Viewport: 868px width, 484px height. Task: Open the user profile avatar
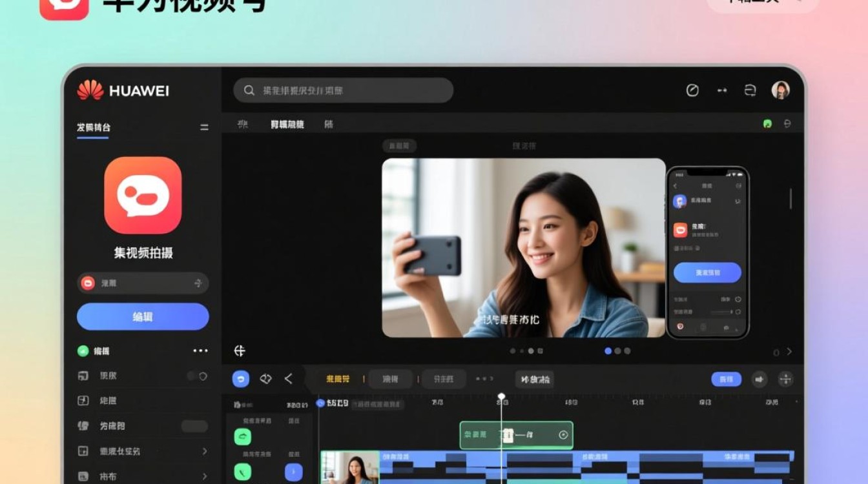(x=781, y=90)
